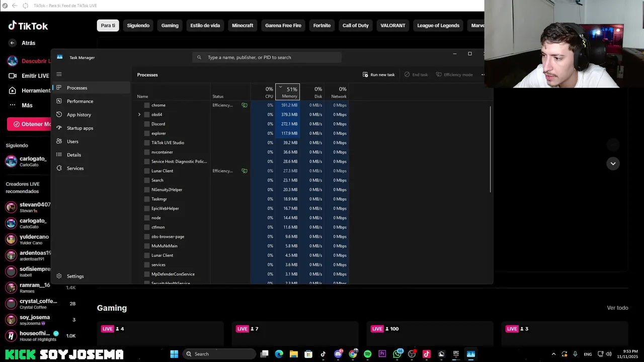Screen dimensions: 644x362
Task: Select the chrome process row
Action: coord(243,105)
